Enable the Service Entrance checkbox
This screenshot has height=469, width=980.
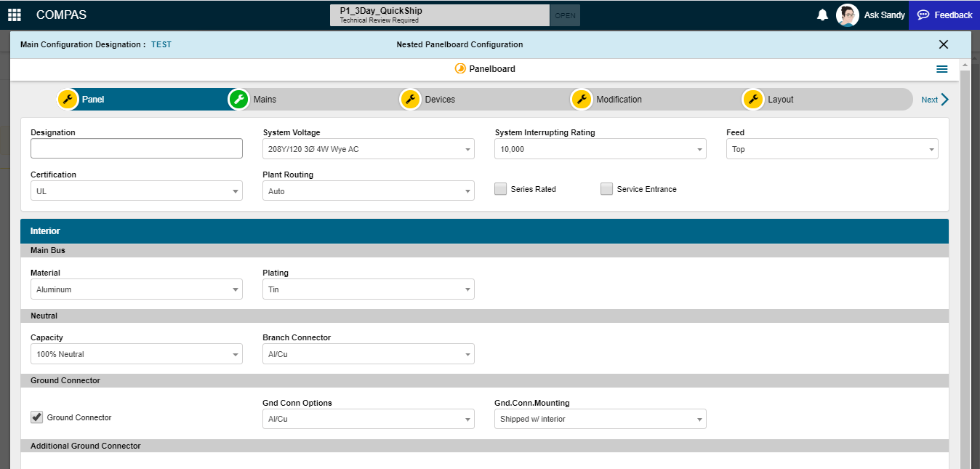pos(606,188)
